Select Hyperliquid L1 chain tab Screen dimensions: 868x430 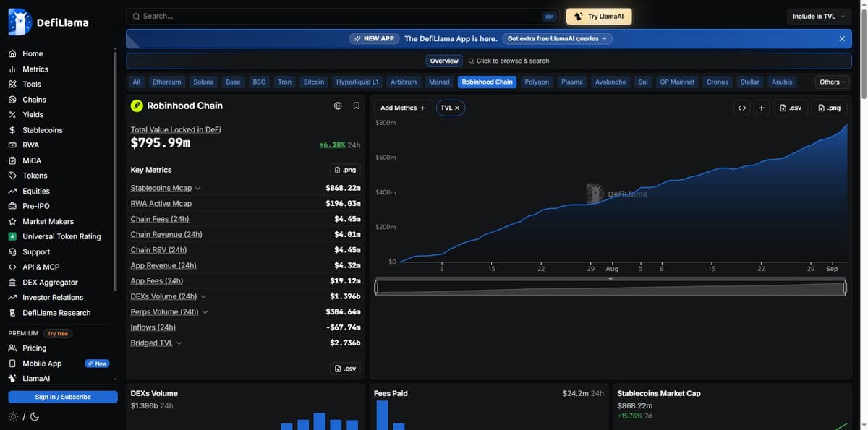(x=357, y=82)
